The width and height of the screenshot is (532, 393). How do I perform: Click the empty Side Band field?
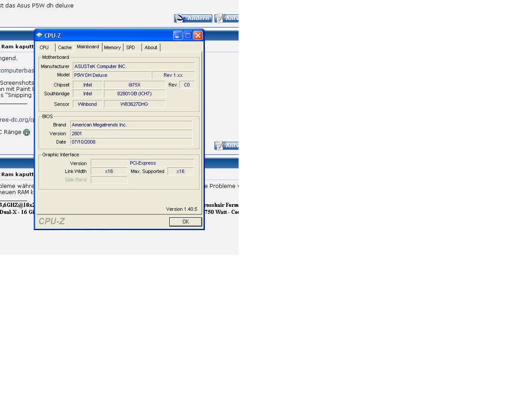(109, 180)
